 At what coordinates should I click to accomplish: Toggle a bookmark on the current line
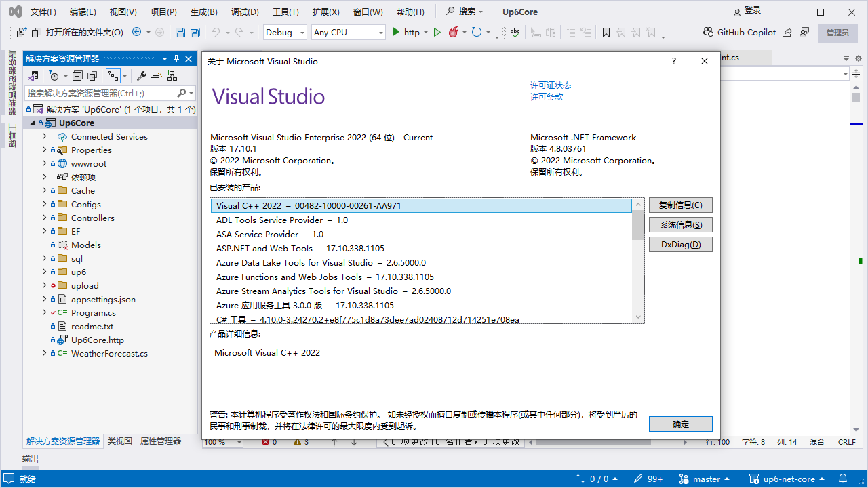point(606,32)
